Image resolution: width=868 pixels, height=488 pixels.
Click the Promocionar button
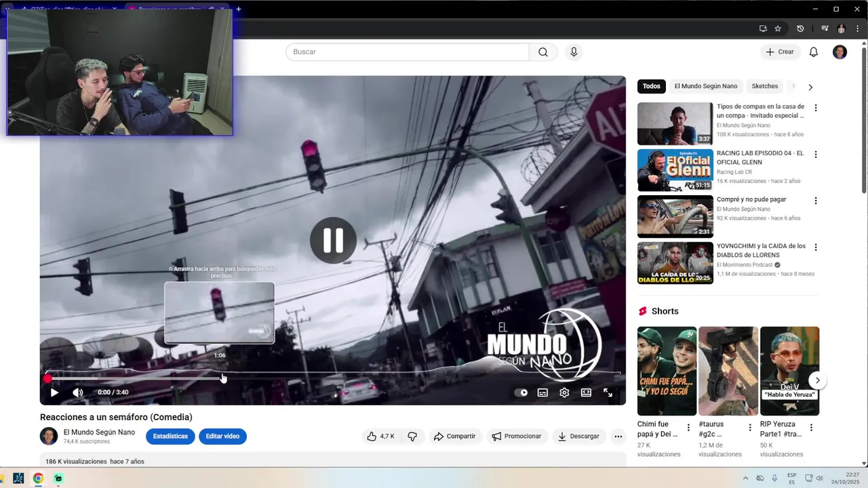(x=517, y=436)
